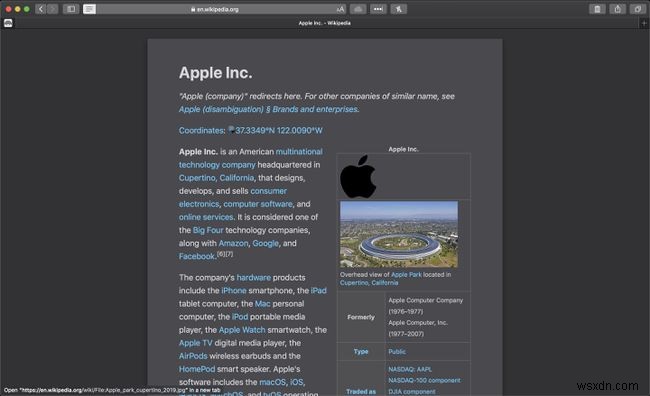Toggle Reader view icon in address bar

pyautogui.click(x=89, y=9)
